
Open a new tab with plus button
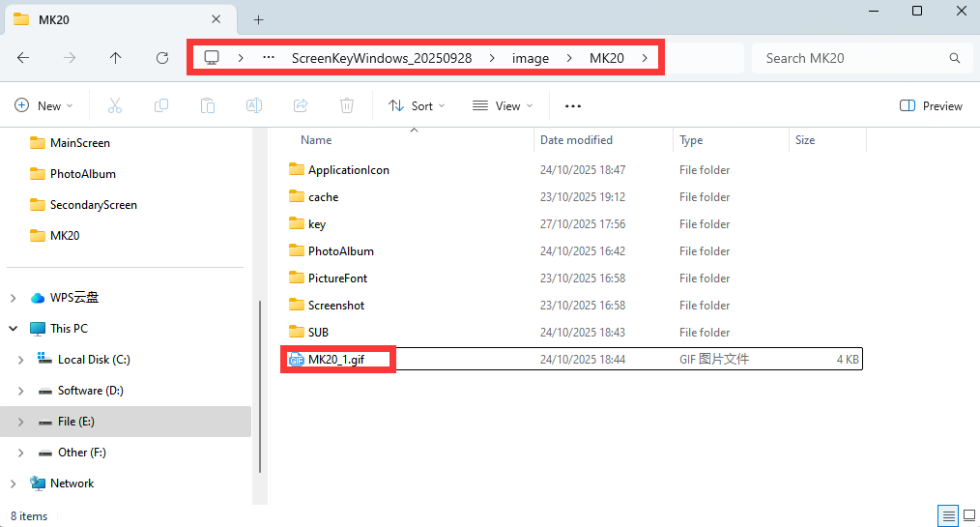(x=258, y=19)
